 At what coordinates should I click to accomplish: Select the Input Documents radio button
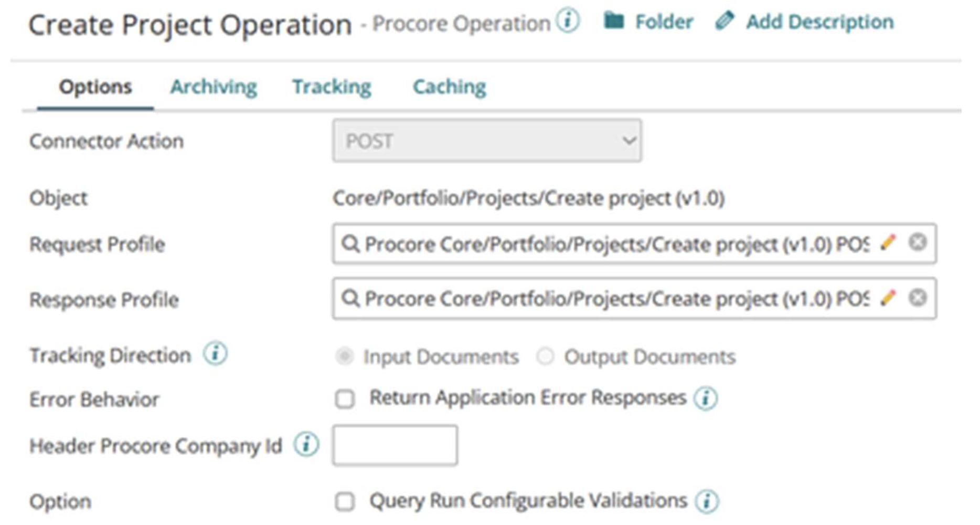(x=345, y=355)
